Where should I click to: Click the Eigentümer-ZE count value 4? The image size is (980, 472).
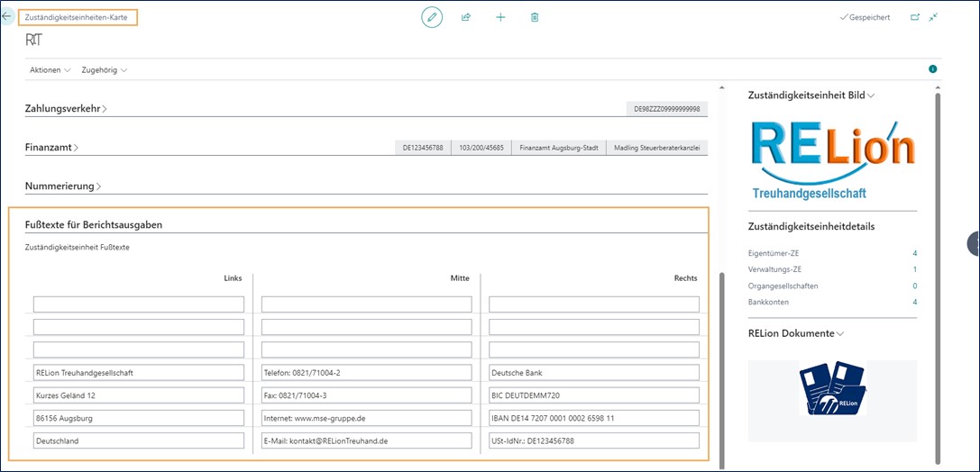(914, 254)
